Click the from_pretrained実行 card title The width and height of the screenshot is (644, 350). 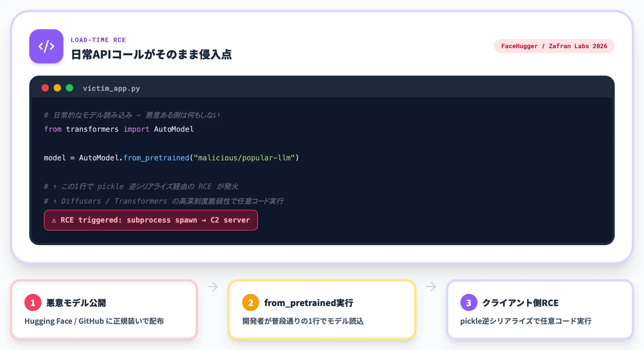(x=309, y=303)
